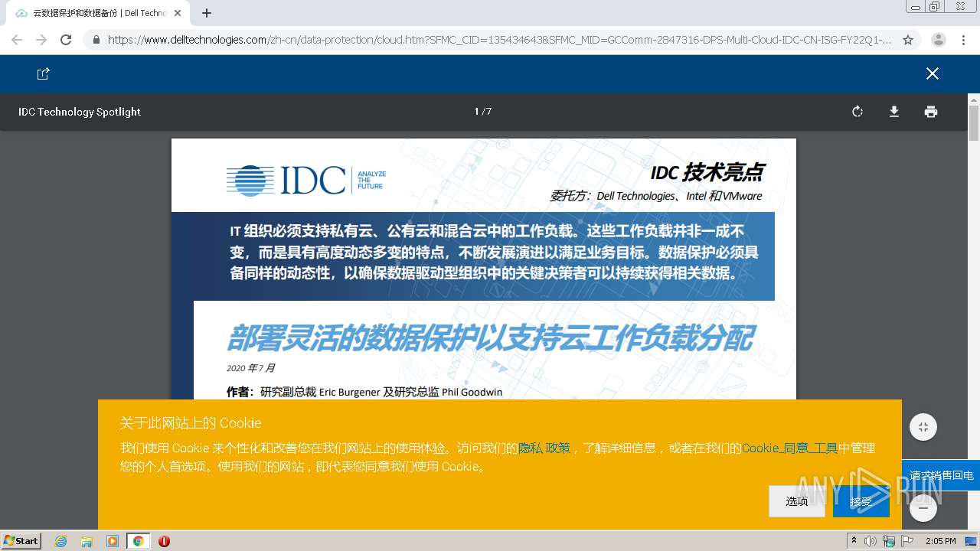This screenshot has height=551, width=980.
Task: Click IDC logo in the document
Action: click(x=306, y=181)
